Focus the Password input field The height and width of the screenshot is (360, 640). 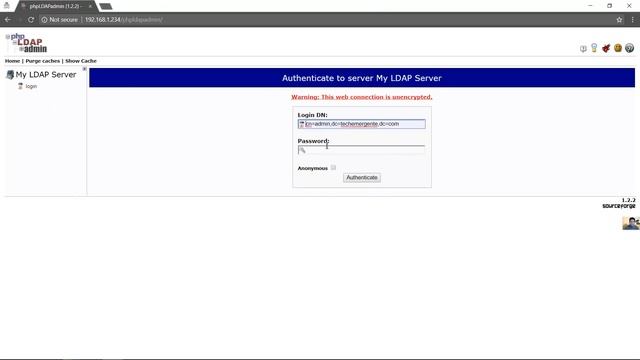[362, 150]
